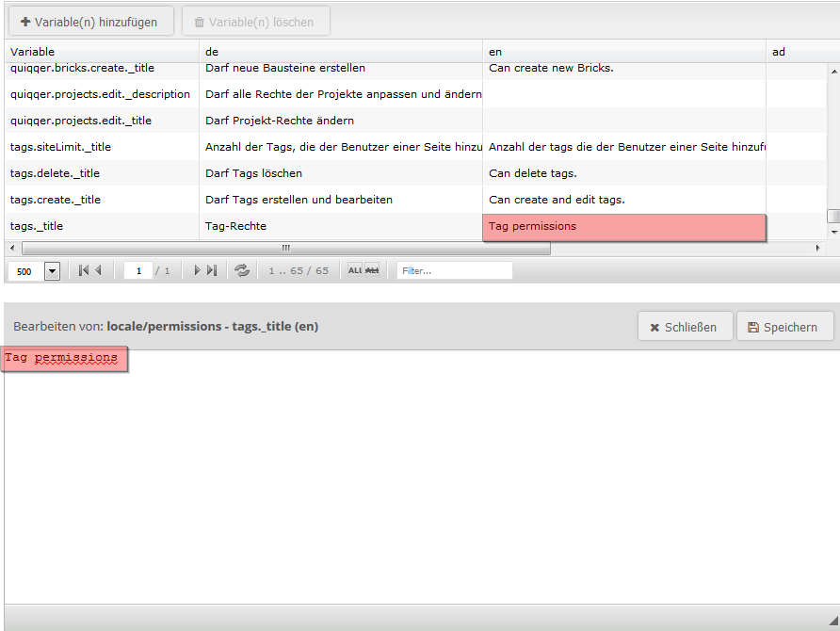
Task: Jump to last page of grid
Action: pyautogui.click(x=212, y=270)
